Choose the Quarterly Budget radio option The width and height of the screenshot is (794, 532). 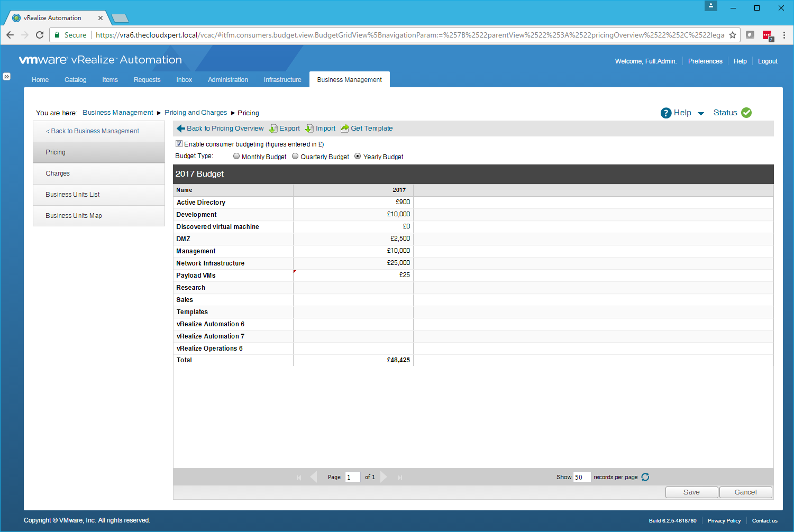tap(295, 157)
